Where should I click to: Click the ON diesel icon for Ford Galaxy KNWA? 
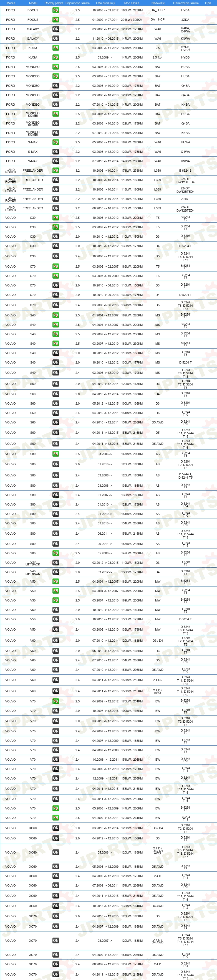click(55, 39)
